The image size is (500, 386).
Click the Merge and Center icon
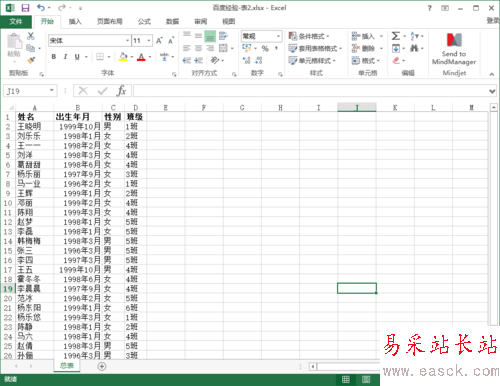pyautogui.click(x=223, y=48)
